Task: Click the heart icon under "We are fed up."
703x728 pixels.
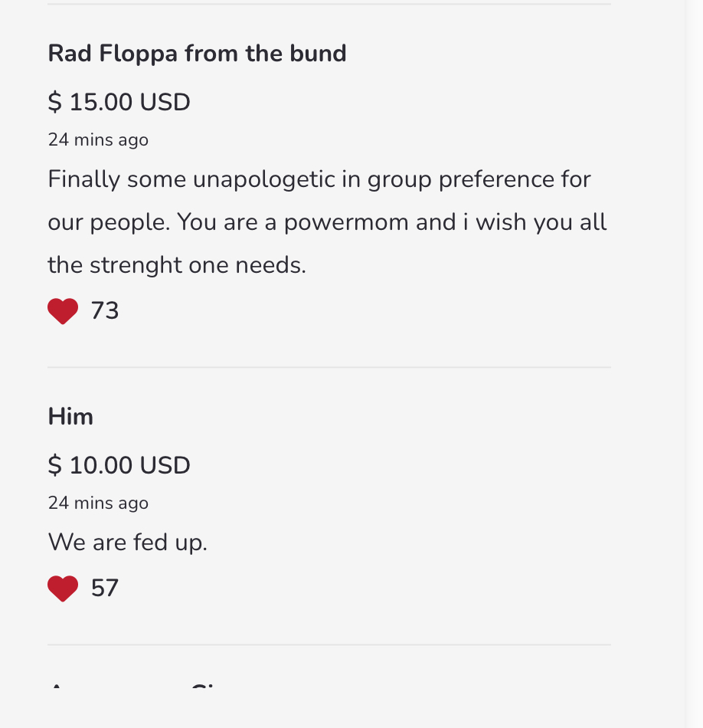Action: coord(63,589)
